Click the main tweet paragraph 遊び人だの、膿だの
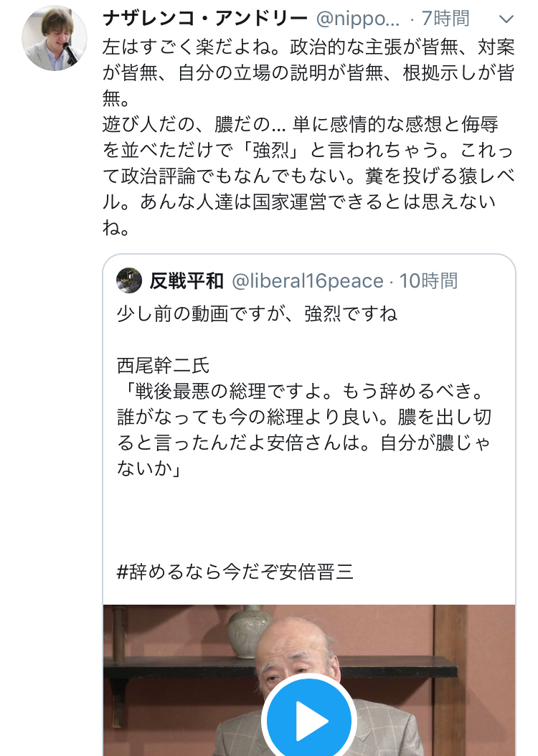The image size is (538, 756). coord(308,176)
